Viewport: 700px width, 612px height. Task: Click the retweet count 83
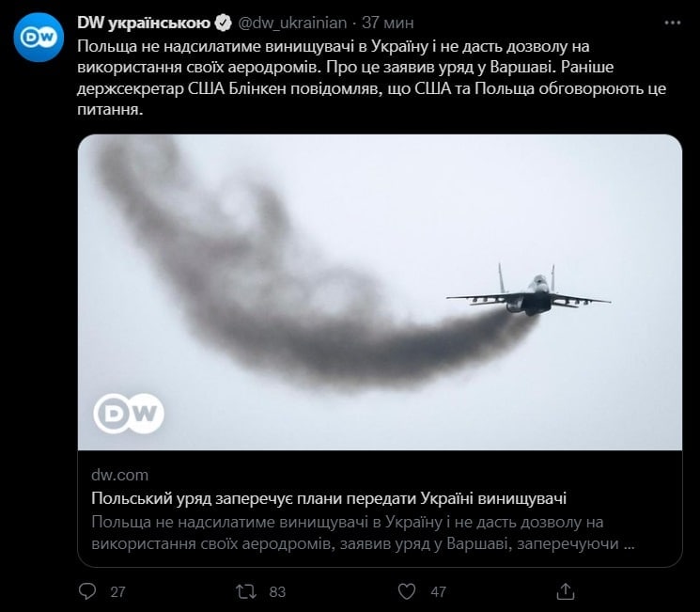click(x=277, y=592)
